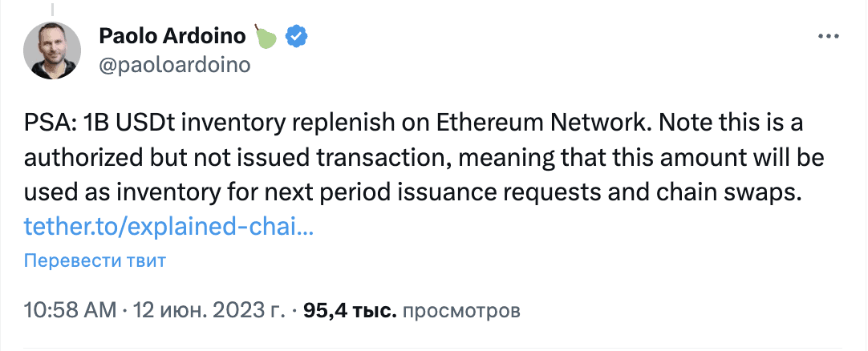Click the pear emoji beside the name

266,36
